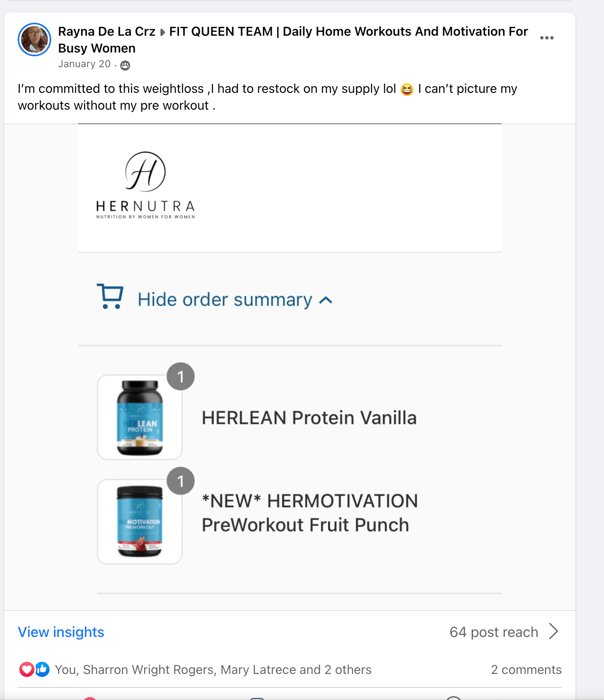This screenshot has height=700, width=604.
Task: Click the HERMOTIVATION PreWorkout product thumbnail
Action: pos(139,521)
